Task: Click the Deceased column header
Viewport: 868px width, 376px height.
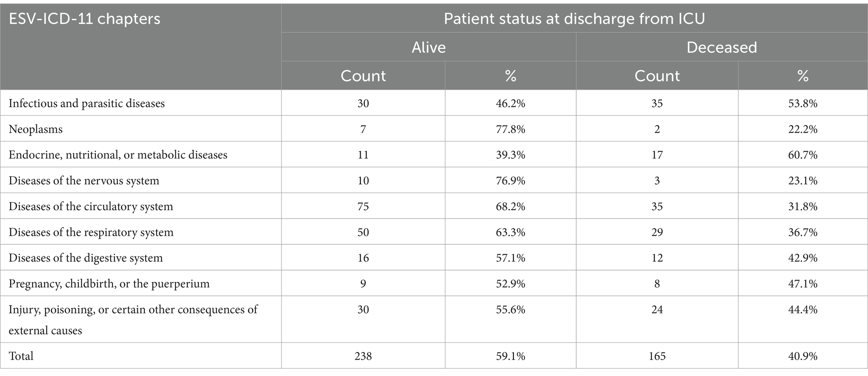Action: tap(721, 47)
